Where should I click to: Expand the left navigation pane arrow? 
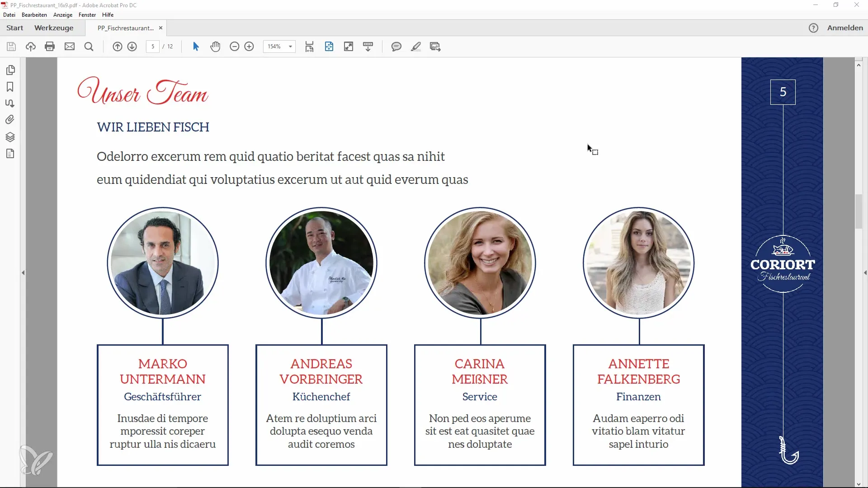click(23, 273)
